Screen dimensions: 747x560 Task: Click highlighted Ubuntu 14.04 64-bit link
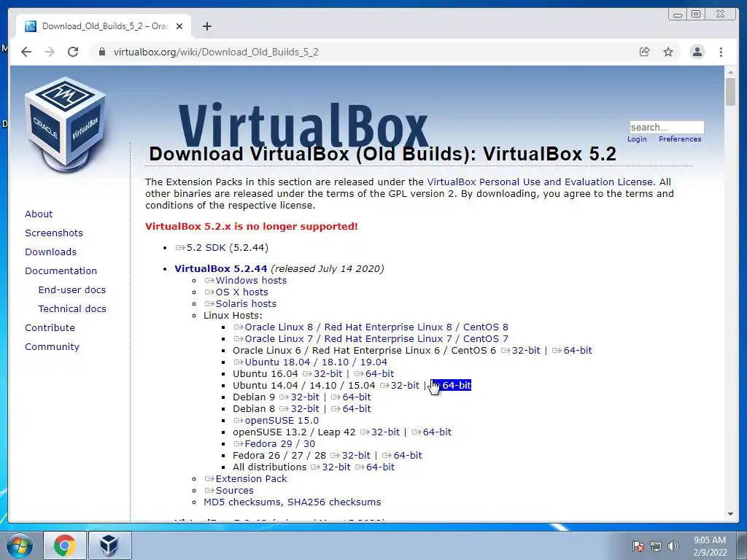tap(451, 385)
